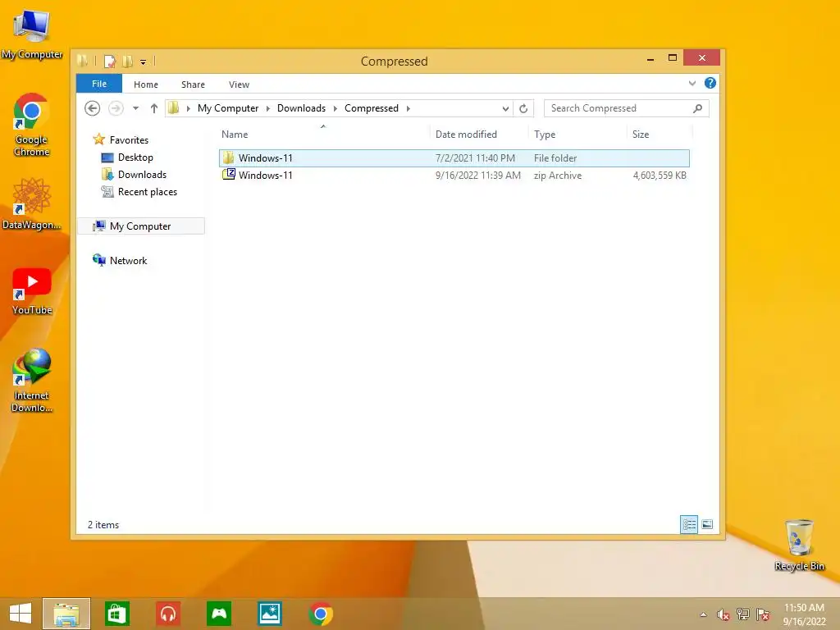Image resolution: width=840 pixels, height=630 pixels.
Task: Sort by the Name column header
Action: point(324,135)
